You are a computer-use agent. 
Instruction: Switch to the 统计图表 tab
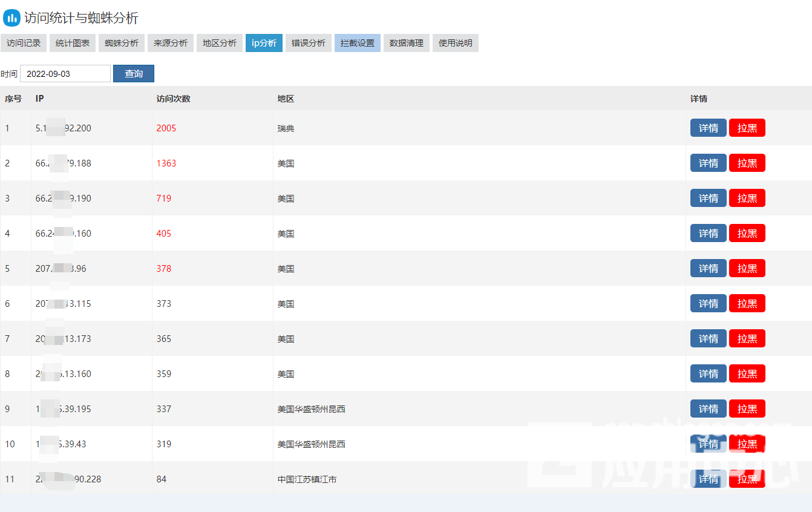click(73, 43)
